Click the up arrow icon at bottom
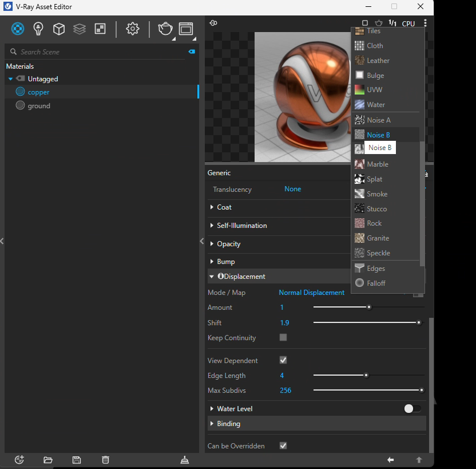476x469 pixels. coord(419,460)
